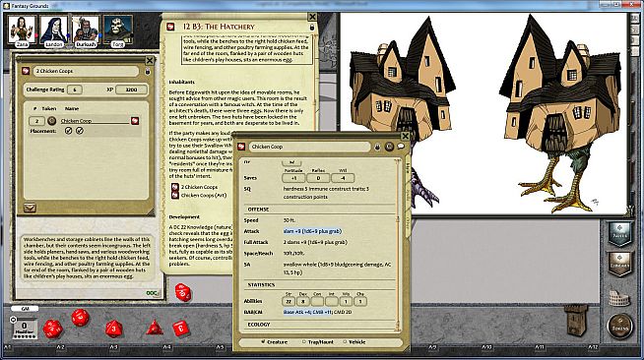Click the link icon of The Hatchery story
This screenshot has width=644, height=360.
tap(171, 27)
